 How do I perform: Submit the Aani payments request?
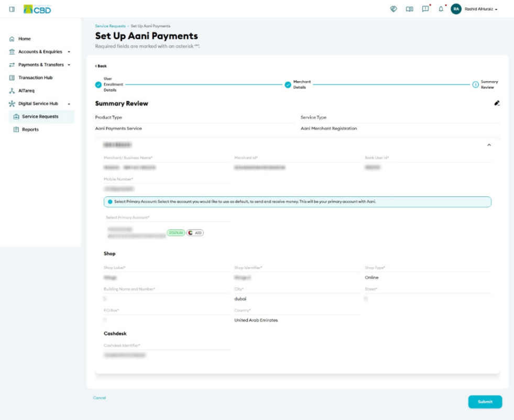(485, 402)
